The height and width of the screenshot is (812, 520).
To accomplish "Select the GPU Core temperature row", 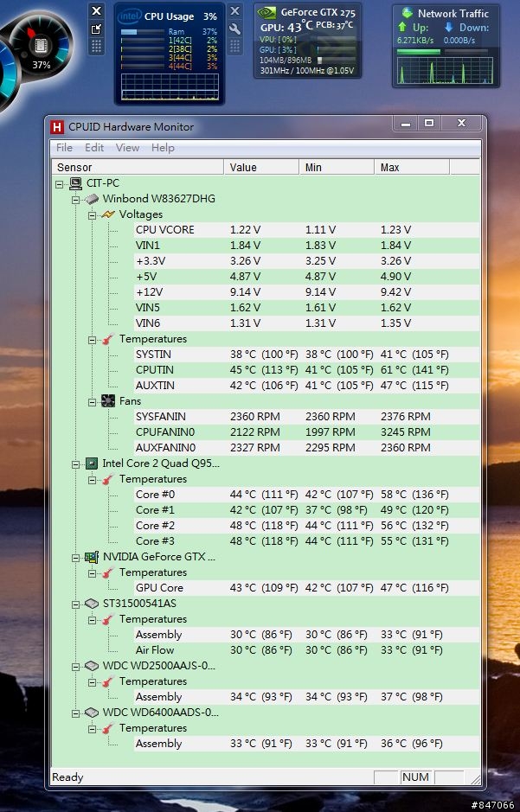I will [x=306, y=588].
